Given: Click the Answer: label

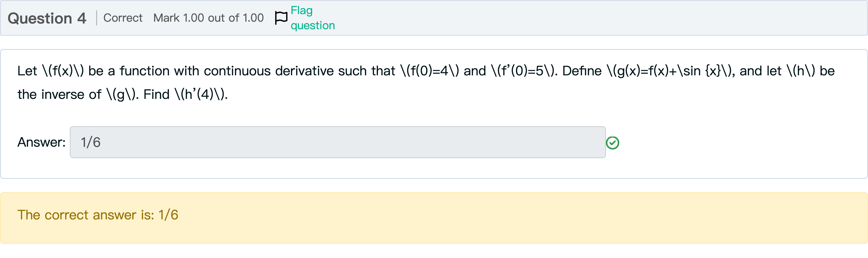Looking at the screenshot, I should [41, 142].
